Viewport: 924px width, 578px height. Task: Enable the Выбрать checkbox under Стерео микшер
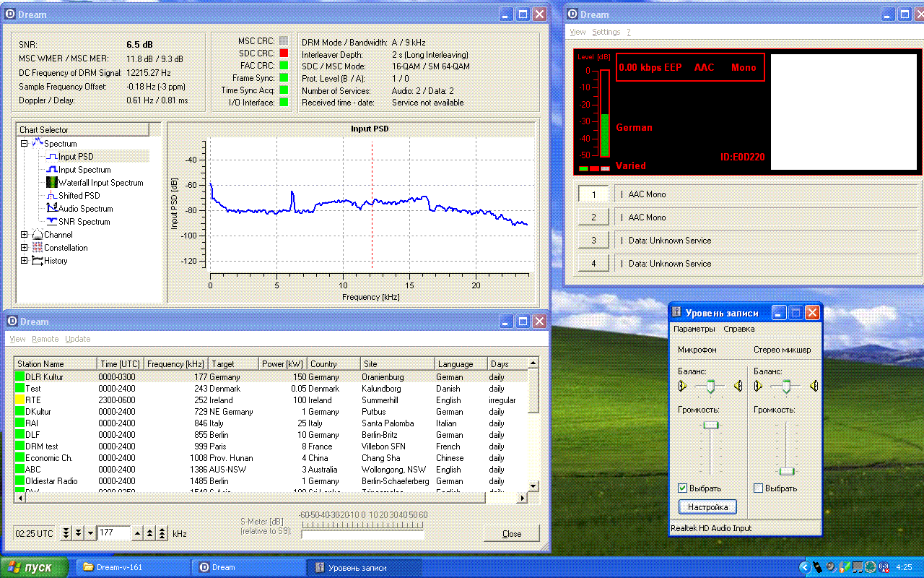[x=759, y=488]
